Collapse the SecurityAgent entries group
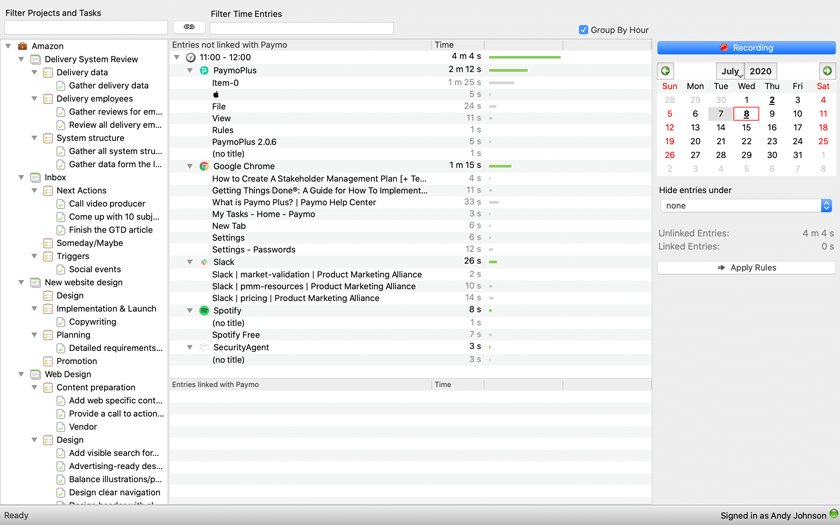 point(190,347)
